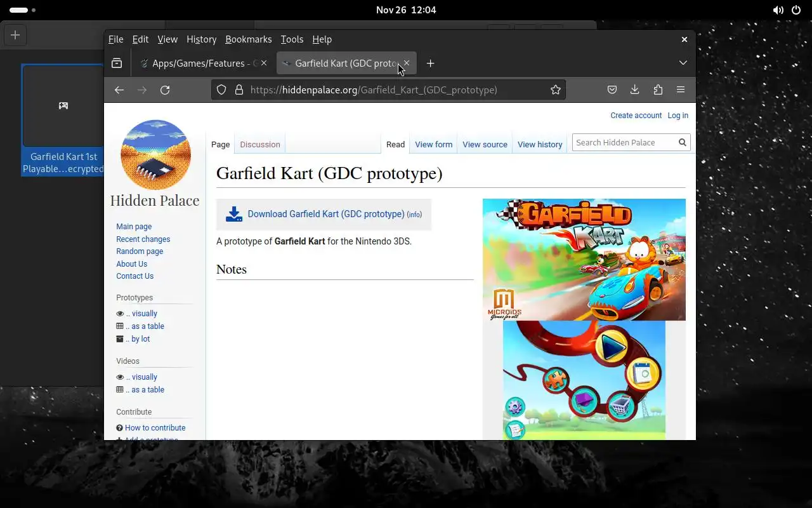Image resolution: width=812 pixels, height=508 pixels.
Task: Open the extensions puzzle icon
Action: coord(658,90)
